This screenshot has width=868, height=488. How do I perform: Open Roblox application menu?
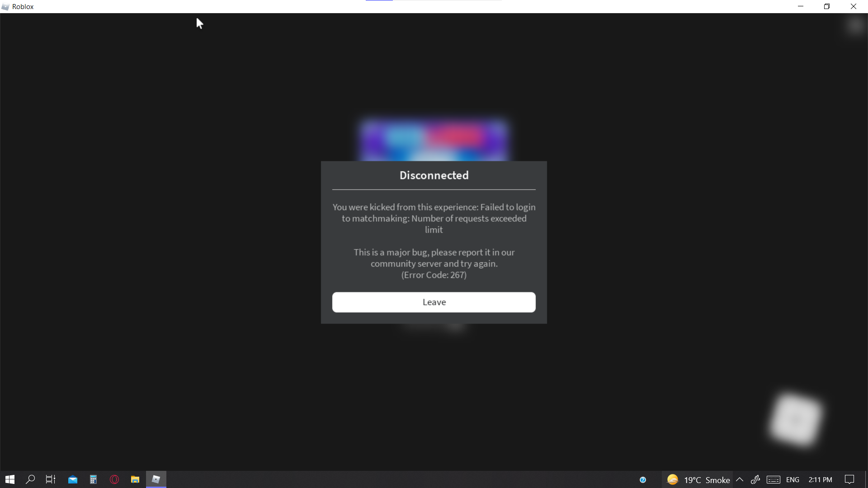[x=5, y=6]
